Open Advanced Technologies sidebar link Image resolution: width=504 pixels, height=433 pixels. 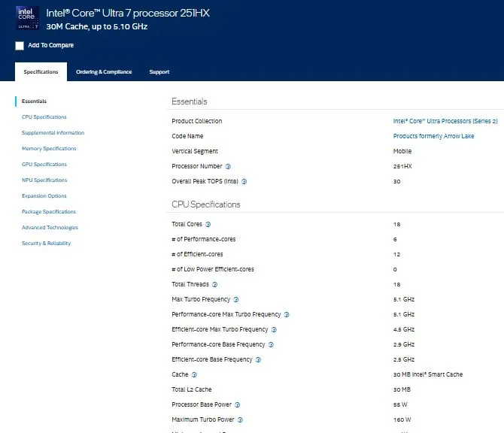(x=50, y=227)
